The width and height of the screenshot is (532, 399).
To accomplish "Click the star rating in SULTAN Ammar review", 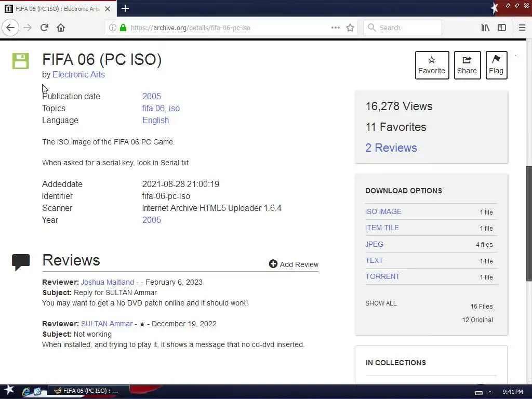I will pos(142,324).
